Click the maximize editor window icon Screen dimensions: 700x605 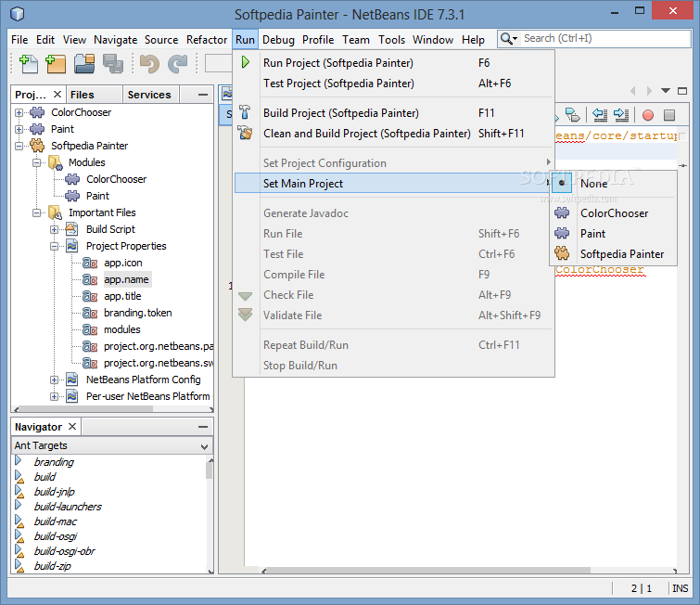(682, 91)
